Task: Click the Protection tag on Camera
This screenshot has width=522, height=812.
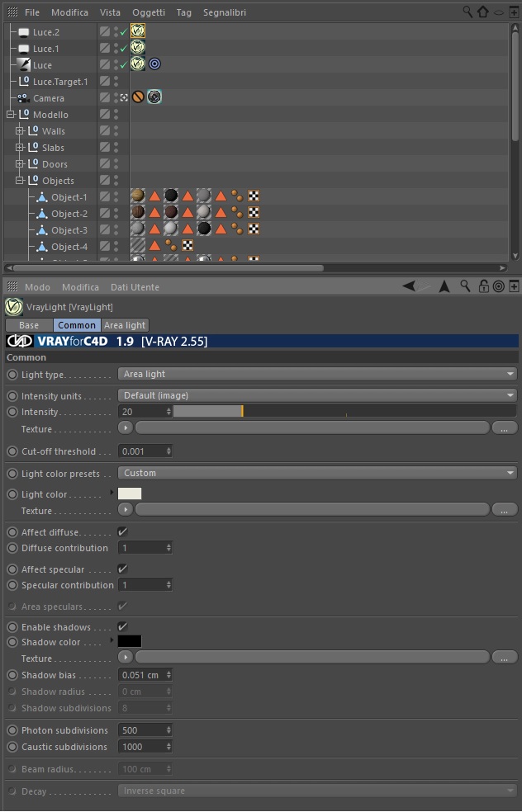Action: pos(137,97)
